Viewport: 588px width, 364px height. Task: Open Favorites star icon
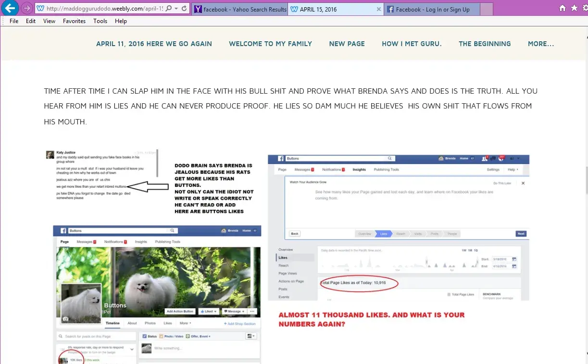tap(574, 8)
